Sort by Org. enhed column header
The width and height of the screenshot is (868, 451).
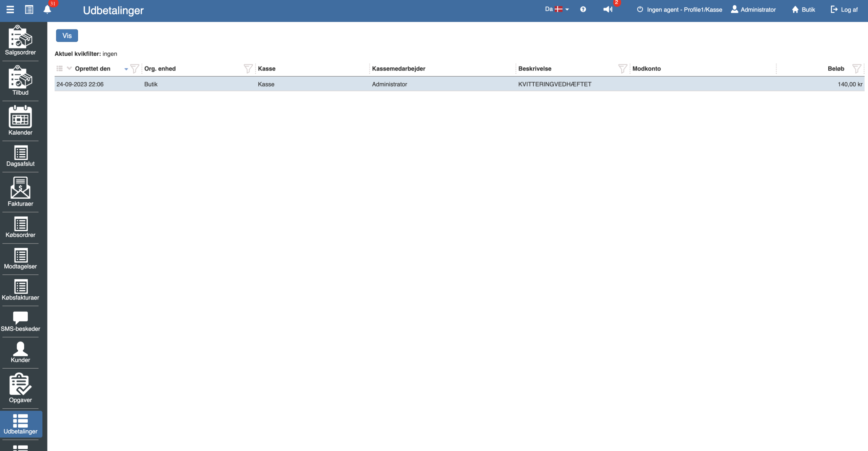point(160,68)
